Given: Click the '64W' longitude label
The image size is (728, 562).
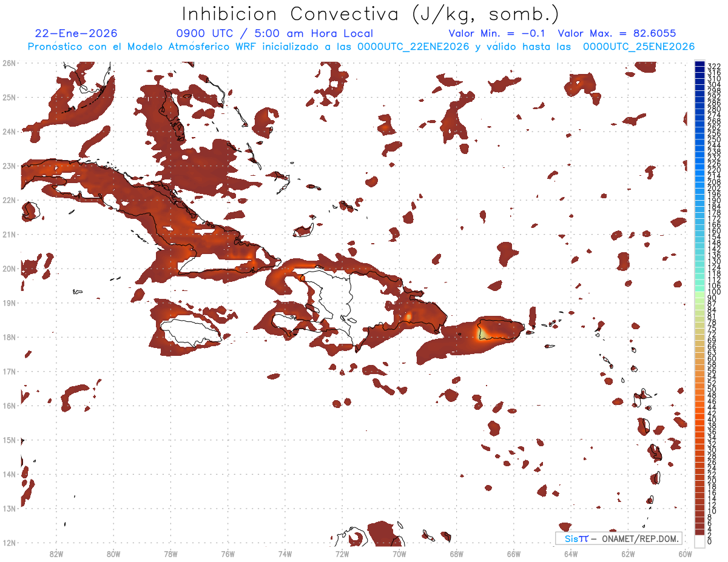Looking at the screenshot, I should [571, 554].
